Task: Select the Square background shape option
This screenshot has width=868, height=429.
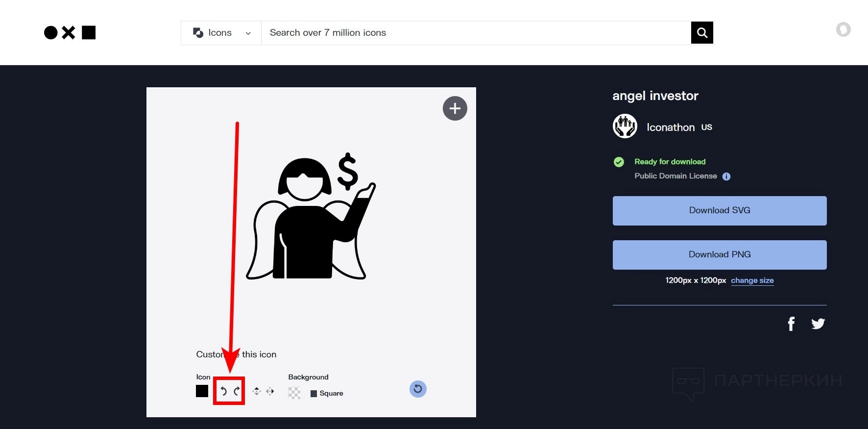Action: (327, 393)
